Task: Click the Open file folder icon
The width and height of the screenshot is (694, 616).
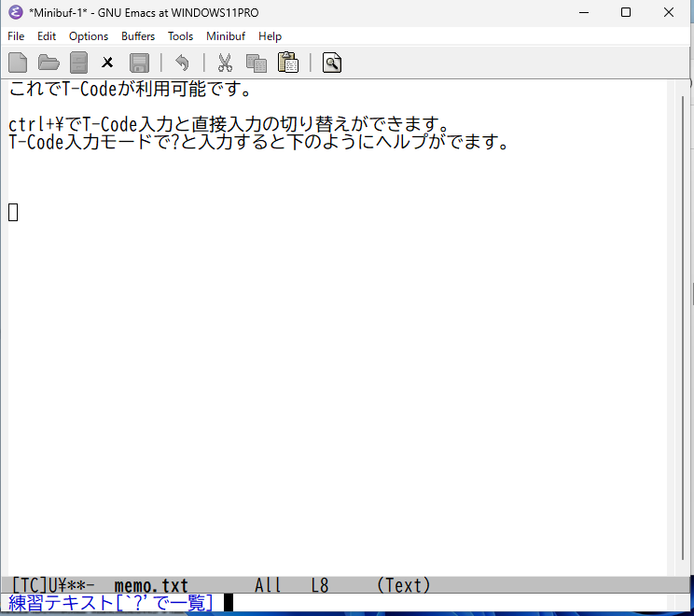Action: 49,63
